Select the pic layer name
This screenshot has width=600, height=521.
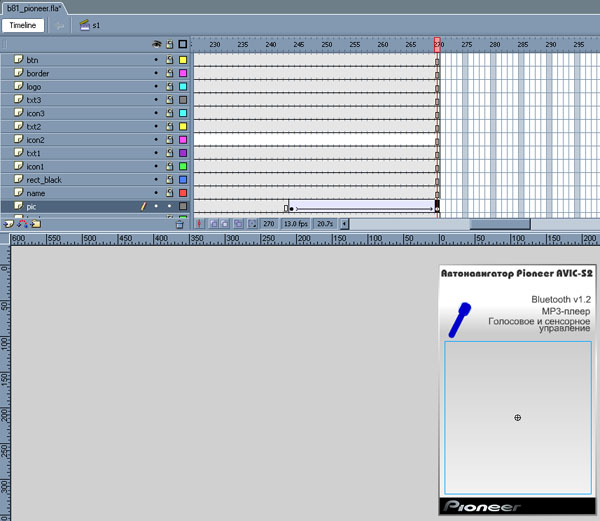pos(31,207)
